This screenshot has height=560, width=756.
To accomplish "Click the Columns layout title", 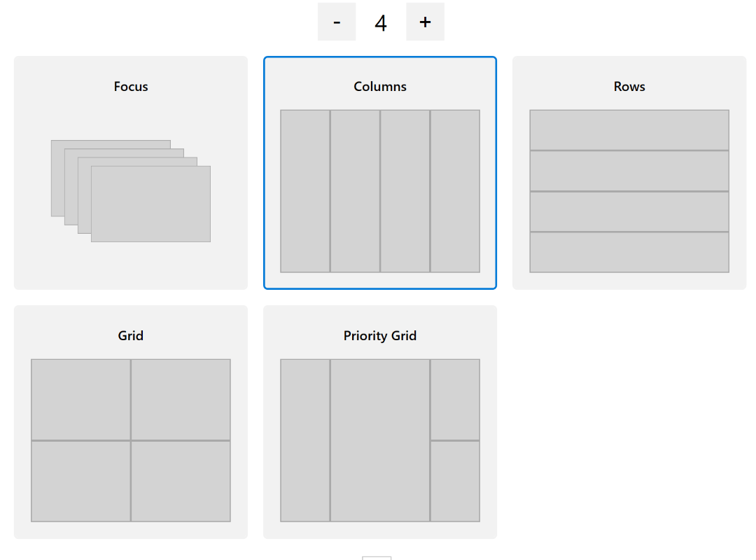I will 380,87.
